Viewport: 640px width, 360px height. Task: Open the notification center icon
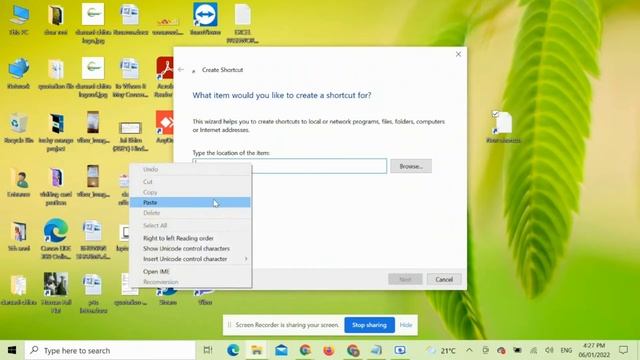click(x=623, y=350)
